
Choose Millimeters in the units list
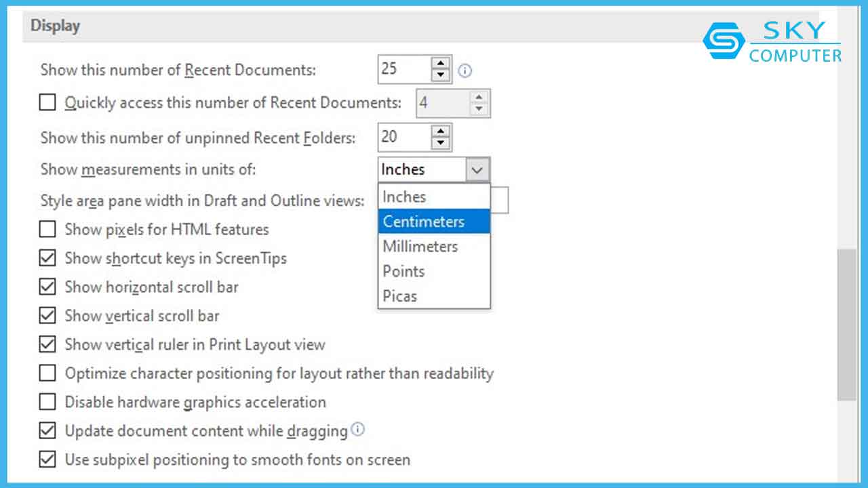pyautogui.click(x=434, y=247)
